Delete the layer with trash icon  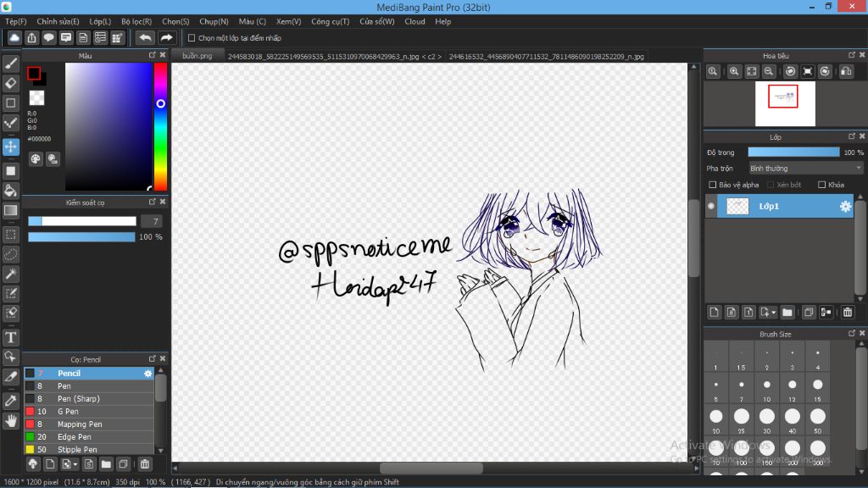point(848,313)
